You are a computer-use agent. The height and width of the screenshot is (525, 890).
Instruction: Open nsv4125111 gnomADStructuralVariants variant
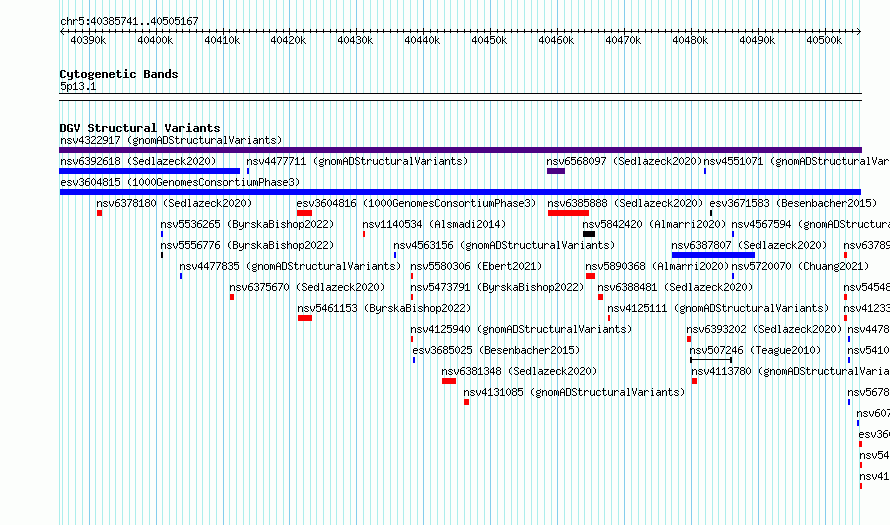pos(718,308)
